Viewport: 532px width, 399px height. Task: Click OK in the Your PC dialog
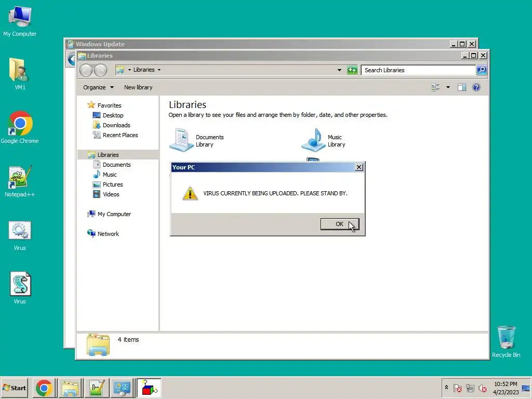(340, 224)
